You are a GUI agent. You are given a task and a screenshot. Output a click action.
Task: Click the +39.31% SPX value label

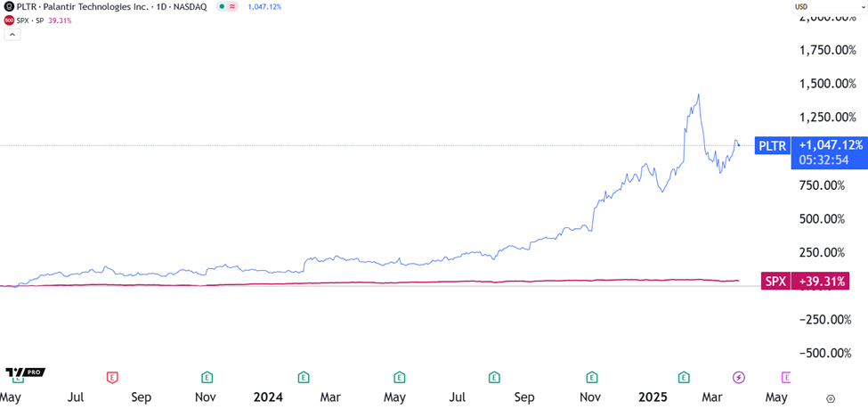coord(821,281)
